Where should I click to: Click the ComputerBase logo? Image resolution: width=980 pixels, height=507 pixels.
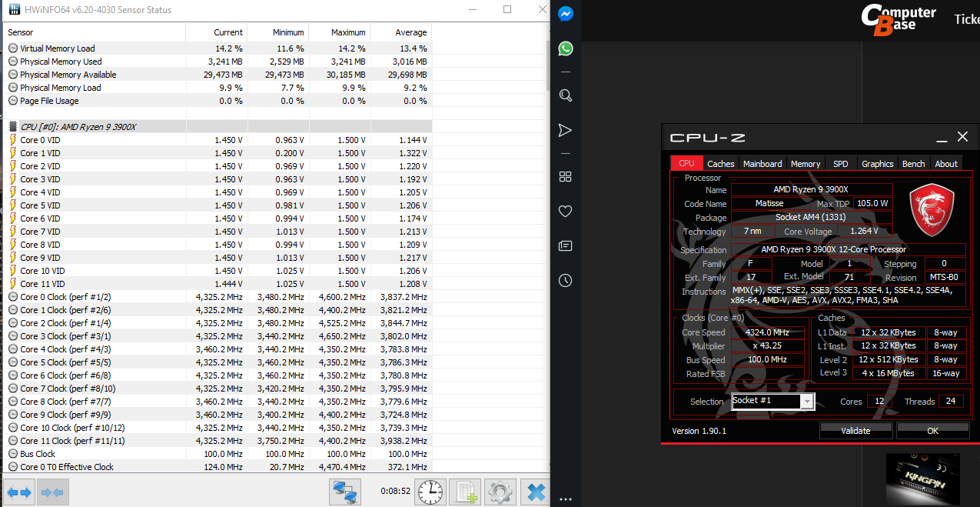pyautogui.click(x=898, y=18)
